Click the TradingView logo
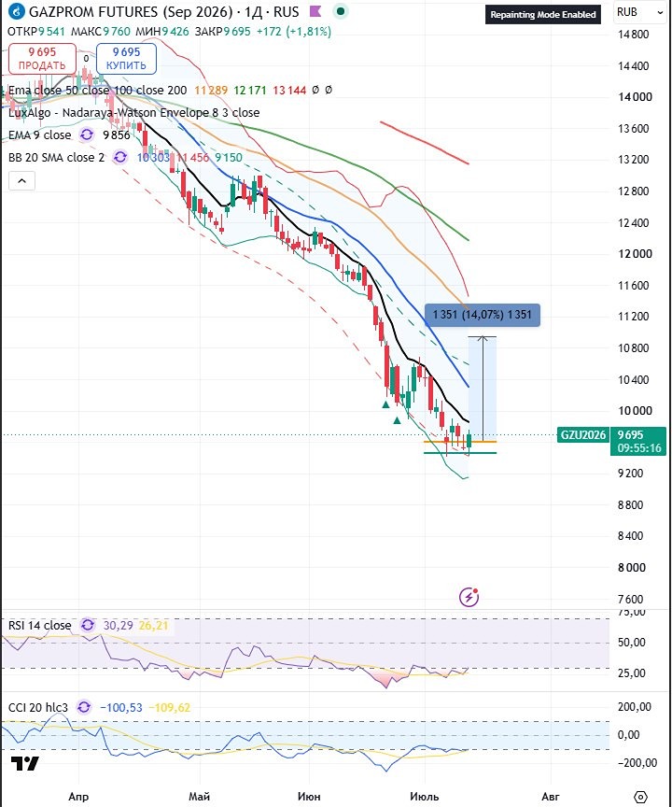Image resolution: width=672 pixels, height=807 pixels. point(24,764)
